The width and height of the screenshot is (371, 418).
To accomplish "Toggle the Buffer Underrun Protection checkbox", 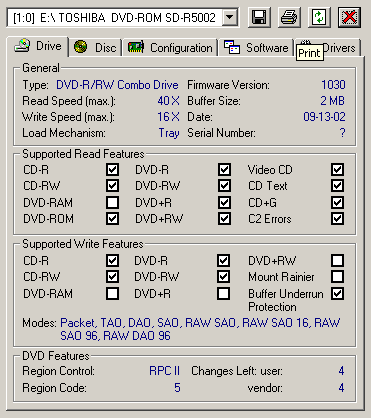I will point(337,293).
